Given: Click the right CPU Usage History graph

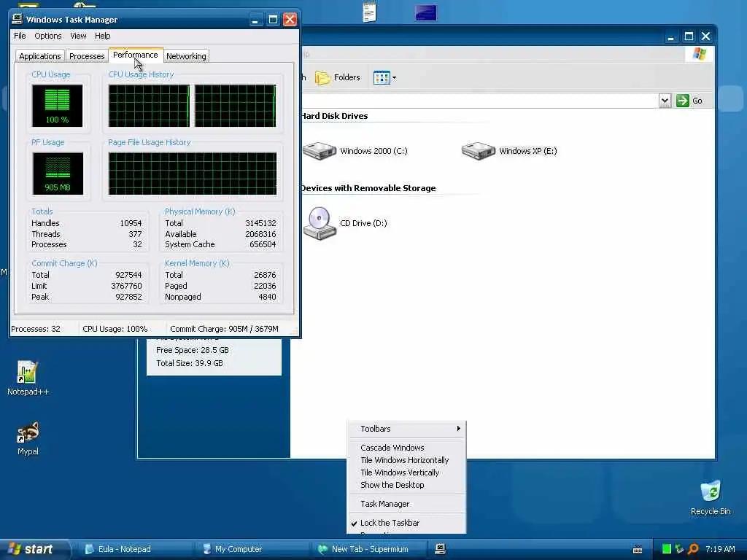Looking at the screenshot, I should [x=236, y=106].
